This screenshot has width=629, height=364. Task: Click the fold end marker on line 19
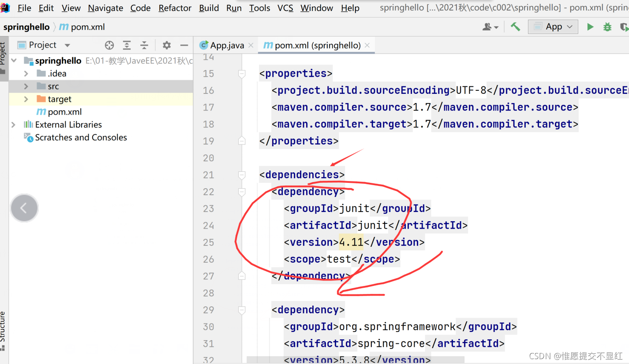point(241,141)
